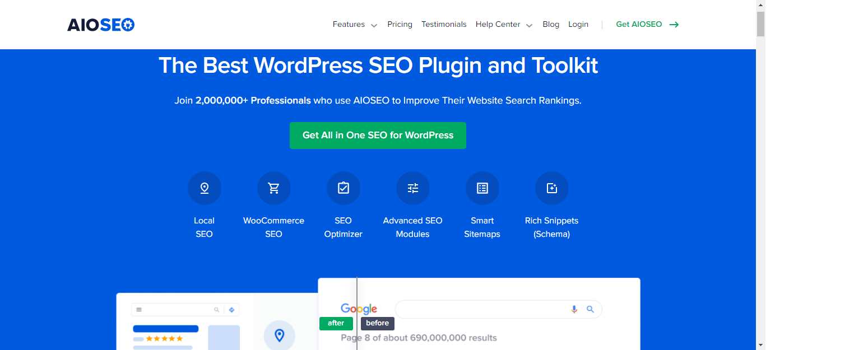
Task: Click the before/after comparison slider handle
Action: [x=357, y=314]
